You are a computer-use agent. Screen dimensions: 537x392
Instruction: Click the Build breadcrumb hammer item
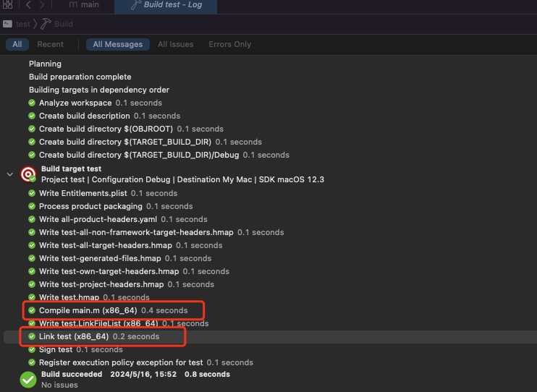tap(56, 24)
